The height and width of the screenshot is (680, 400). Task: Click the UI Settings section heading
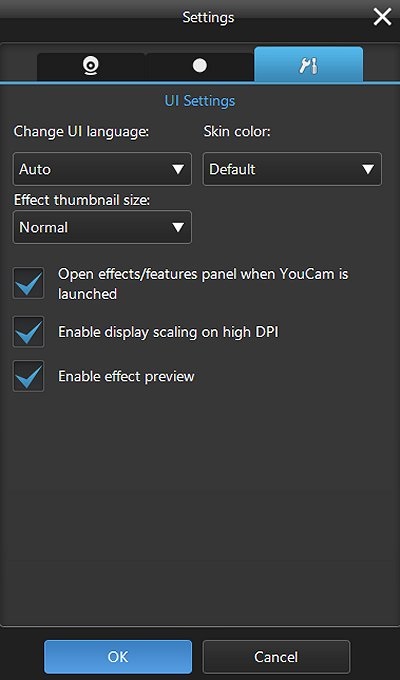click(200, 101)
